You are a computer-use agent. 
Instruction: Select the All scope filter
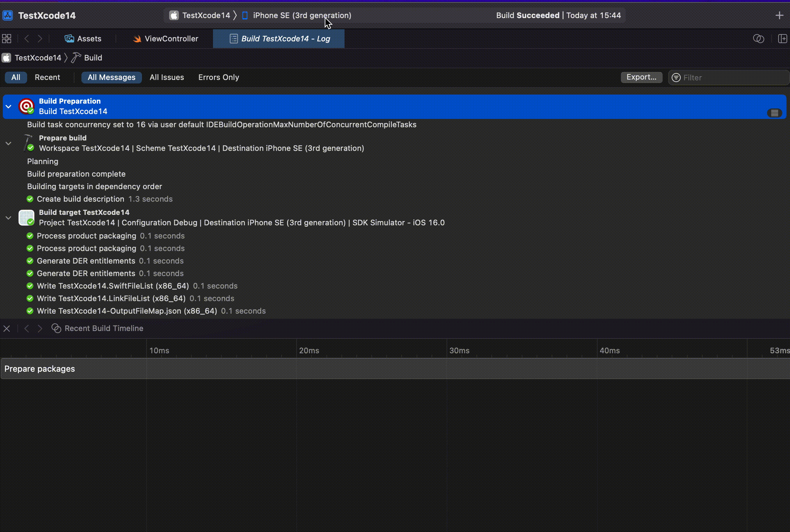pyautogui.click(x=16, y=77)
